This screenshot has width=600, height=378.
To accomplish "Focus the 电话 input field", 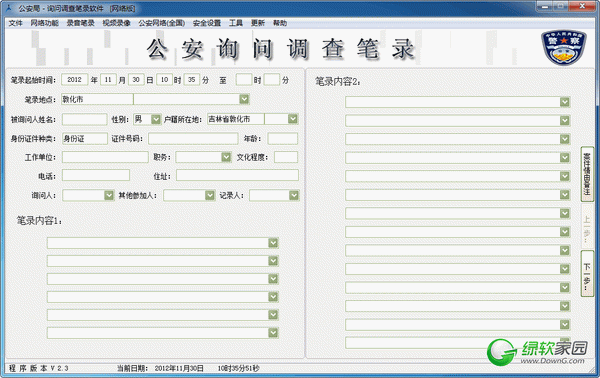I will pos(96,176).
